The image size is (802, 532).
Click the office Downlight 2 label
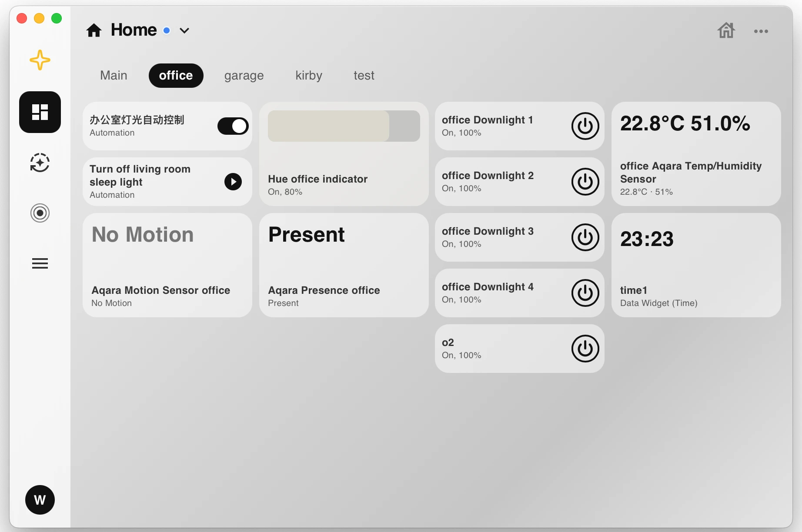click(x=488, y=176)
